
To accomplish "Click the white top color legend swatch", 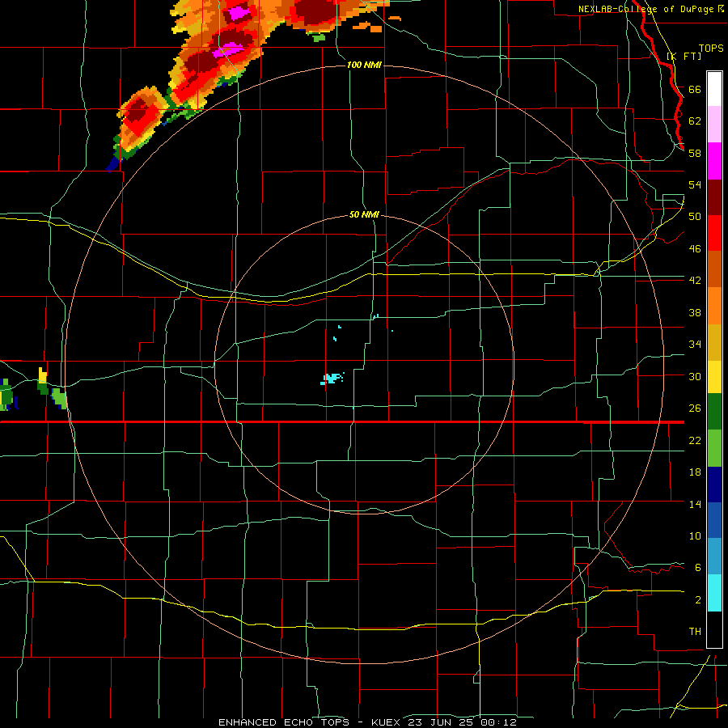I will coord(714,89).
